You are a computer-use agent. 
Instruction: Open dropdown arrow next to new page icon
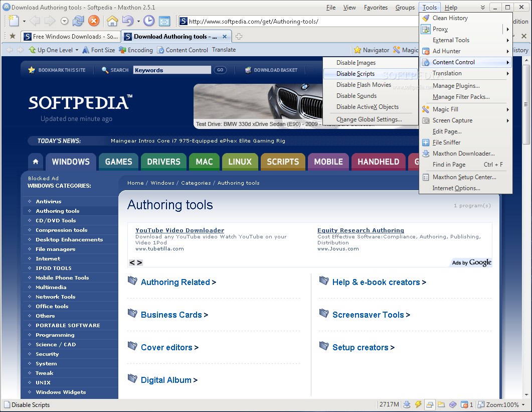(24, 22)
